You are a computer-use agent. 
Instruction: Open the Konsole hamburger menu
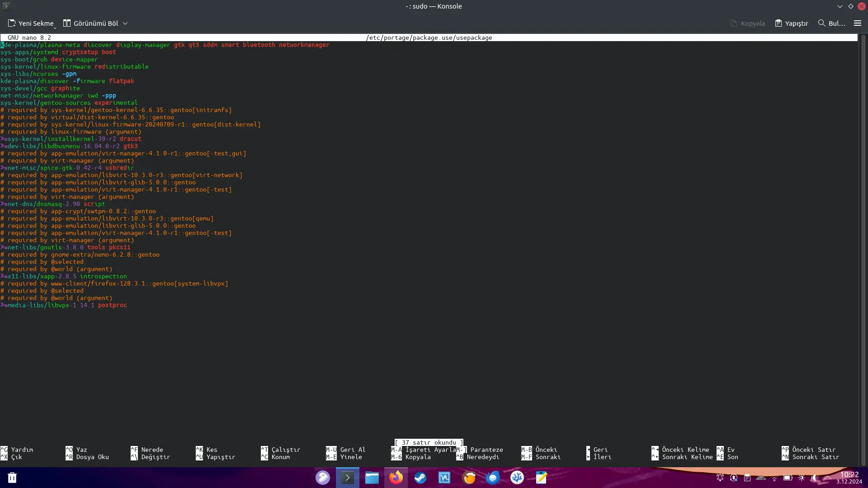coord(857,23)
